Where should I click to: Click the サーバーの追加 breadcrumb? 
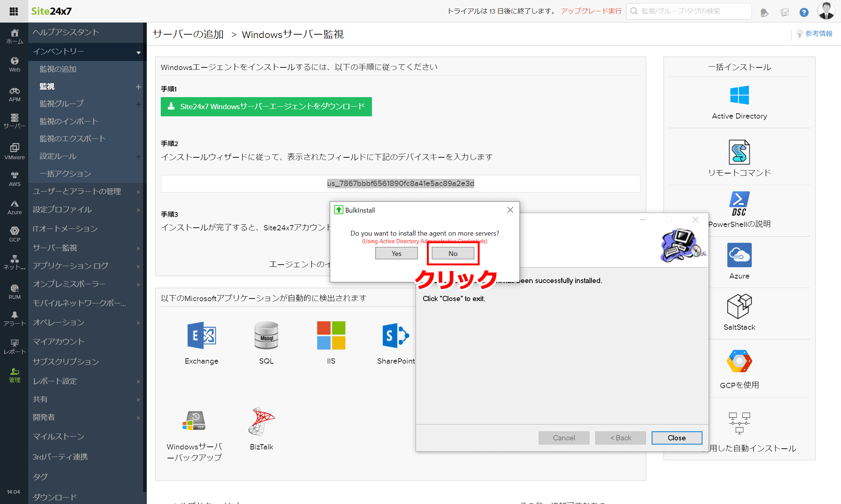coord(188,34)
